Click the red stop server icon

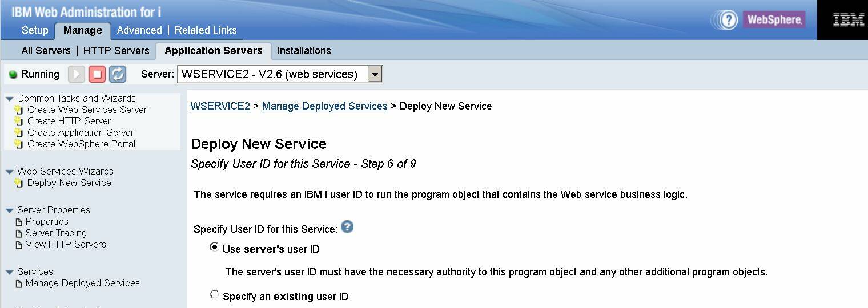(97, 74)
